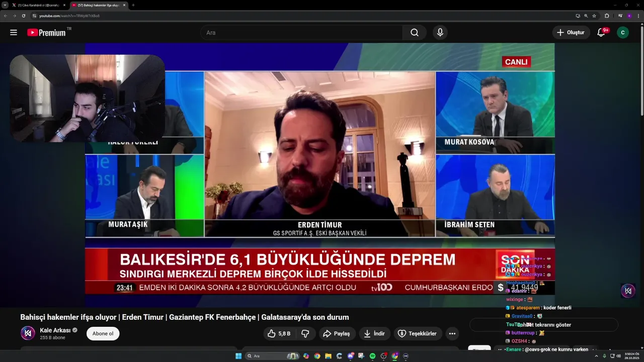Click the Windows taskbar search box
Screen dimensions: 644x362
click(272, 356)
